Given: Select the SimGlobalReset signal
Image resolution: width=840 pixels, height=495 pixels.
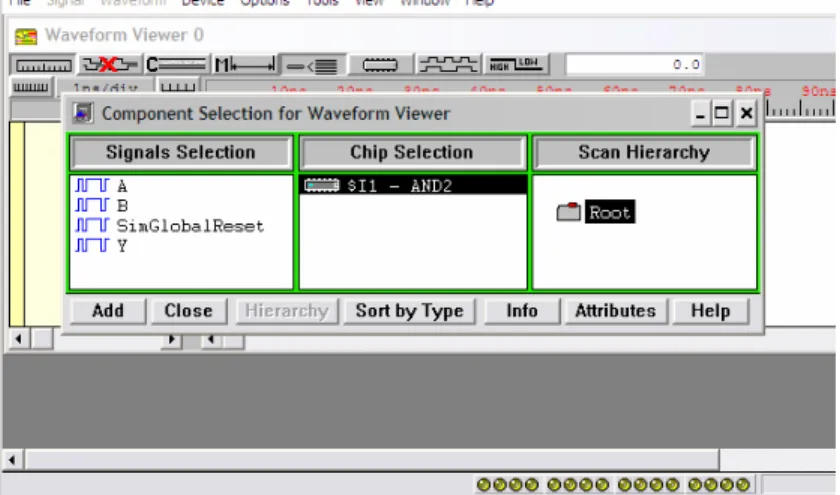Looking at the screenshot, I should coord(190,226).
